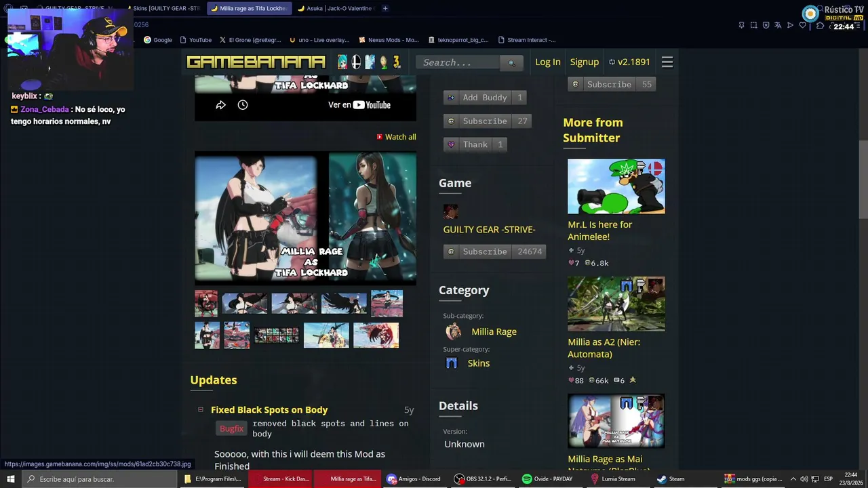
Task: Open the Millia Rage sub-category link
Action: click(x=494, y=331)
